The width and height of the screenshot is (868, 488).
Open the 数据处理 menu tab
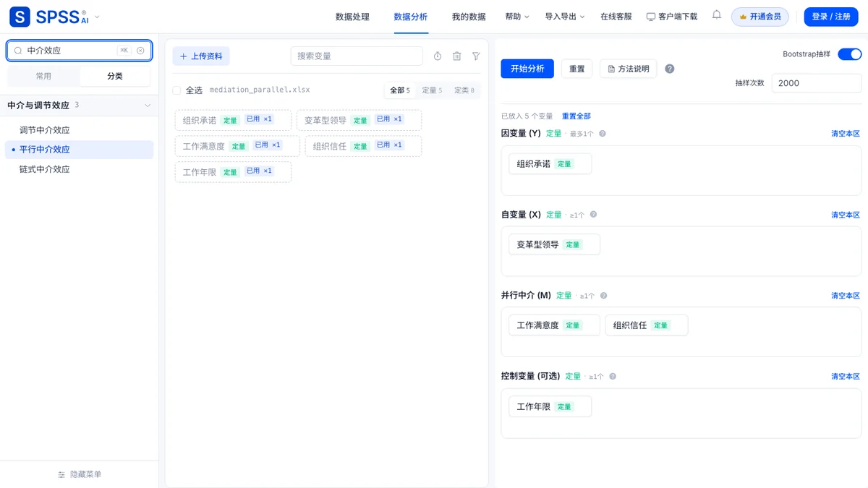tap(352, 17)
